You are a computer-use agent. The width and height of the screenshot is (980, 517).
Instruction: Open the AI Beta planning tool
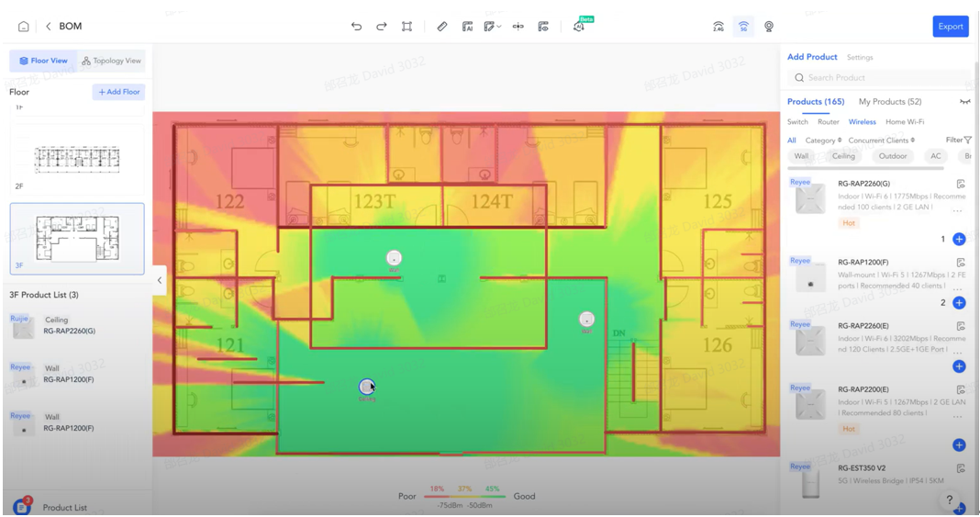click(579, 27)
